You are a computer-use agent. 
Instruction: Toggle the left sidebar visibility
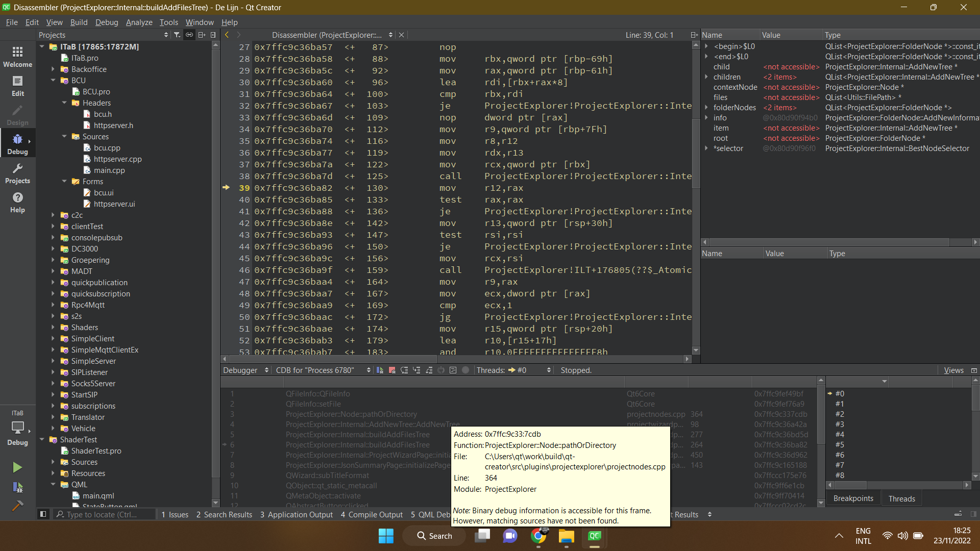click(43, 514)
